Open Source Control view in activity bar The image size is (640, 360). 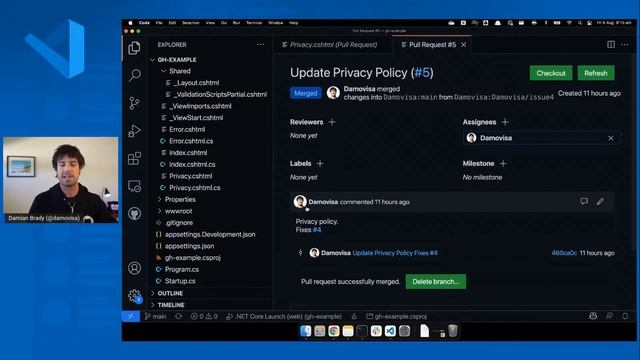pyautogui.click(x=134, y=103)
